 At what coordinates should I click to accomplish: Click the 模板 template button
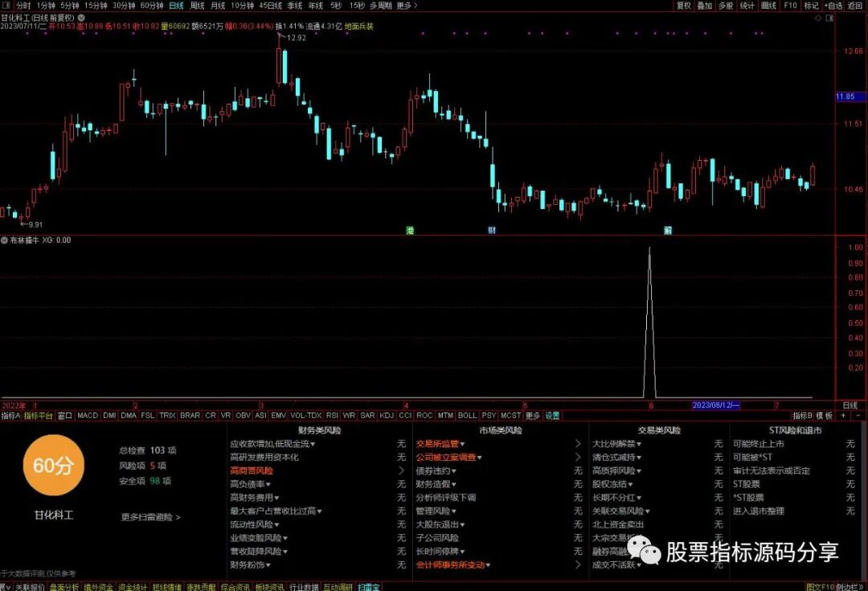(825, 416)
